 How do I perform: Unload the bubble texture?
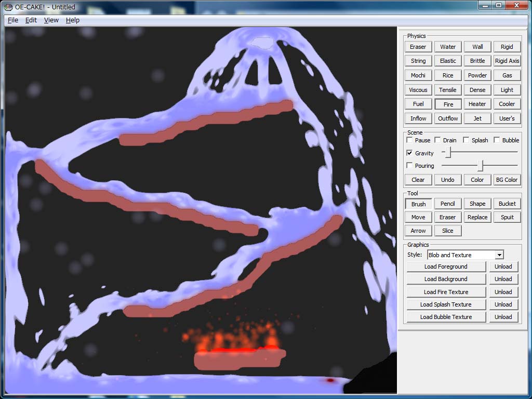click(x=503, y=317)
